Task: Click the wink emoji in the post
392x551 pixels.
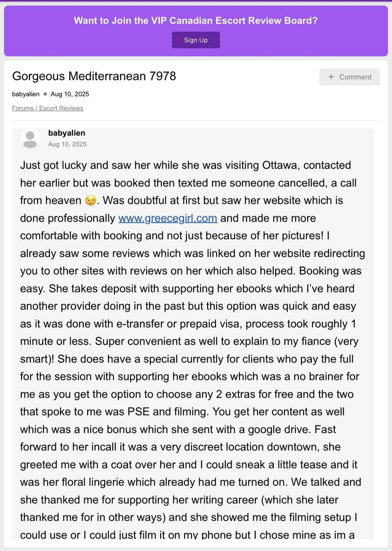Action: pyautogui.click(x=91, y=200)
